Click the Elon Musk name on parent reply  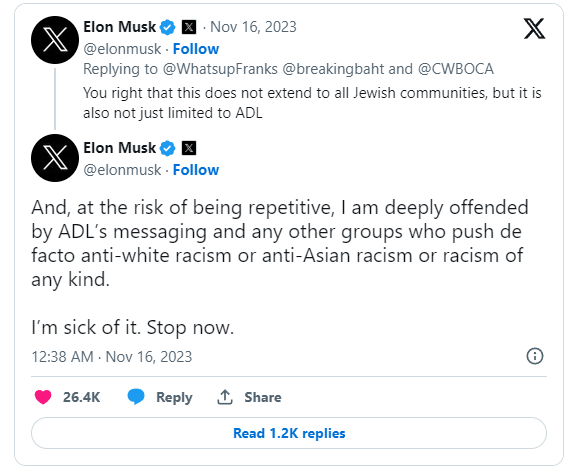[x=120, y=27]
